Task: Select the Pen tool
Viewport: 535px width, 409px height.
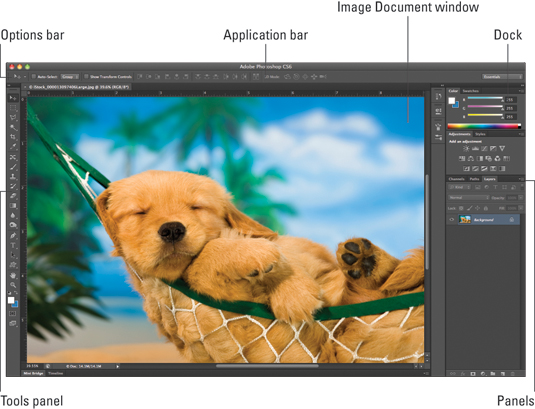Action: point(13,235)
